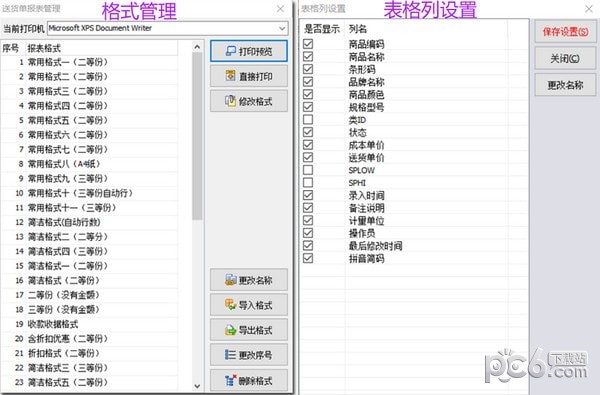
Task: Select row 常用格式九（三等份）
Action: (x=89, y=178)
